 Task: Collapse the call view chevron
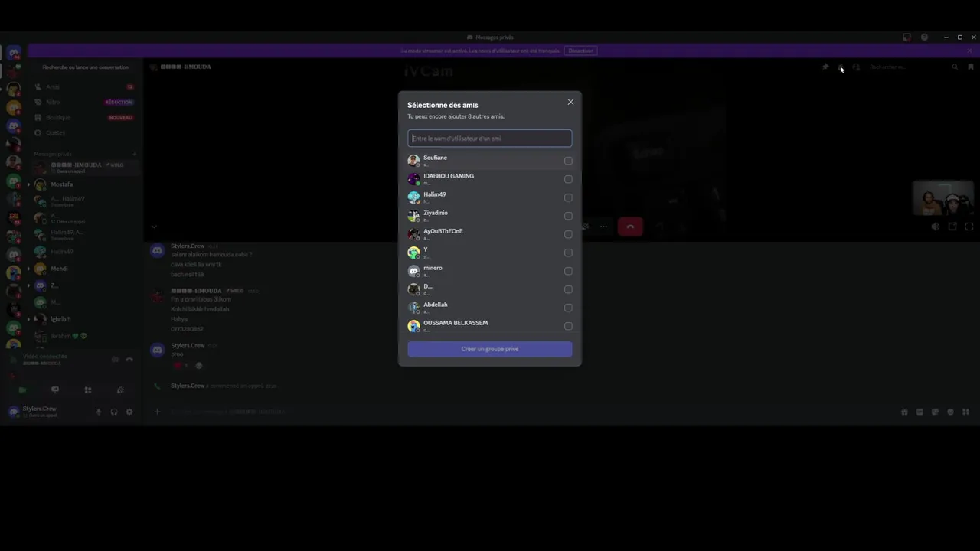click(x=154, y=227)
